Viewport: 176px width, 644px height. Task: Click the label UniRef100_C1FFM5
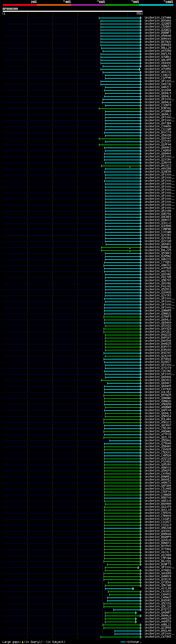(158, 78)
